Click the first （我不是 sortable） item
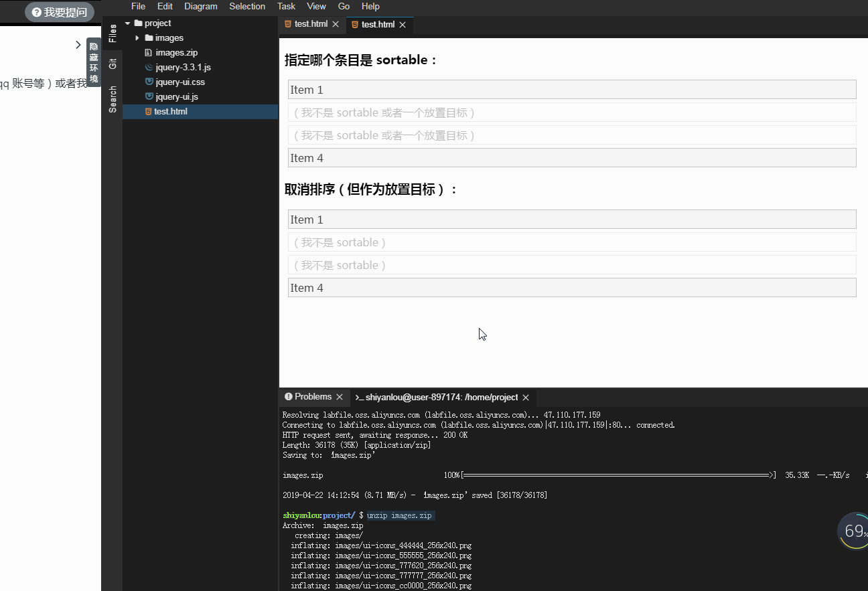The image size is (868, 591). pyautogui.click(x=572, y=242)
